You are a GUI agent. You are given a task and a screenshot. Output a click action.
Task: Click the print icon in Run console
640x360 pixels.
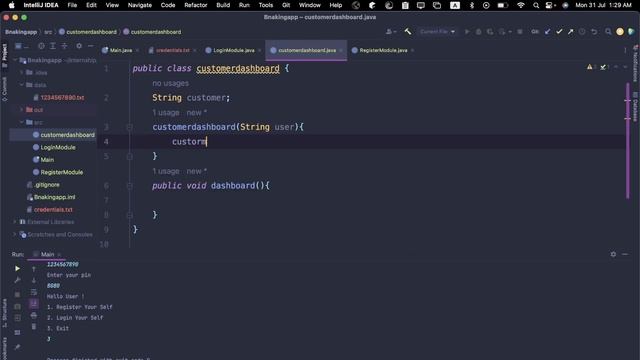point(33,316)
